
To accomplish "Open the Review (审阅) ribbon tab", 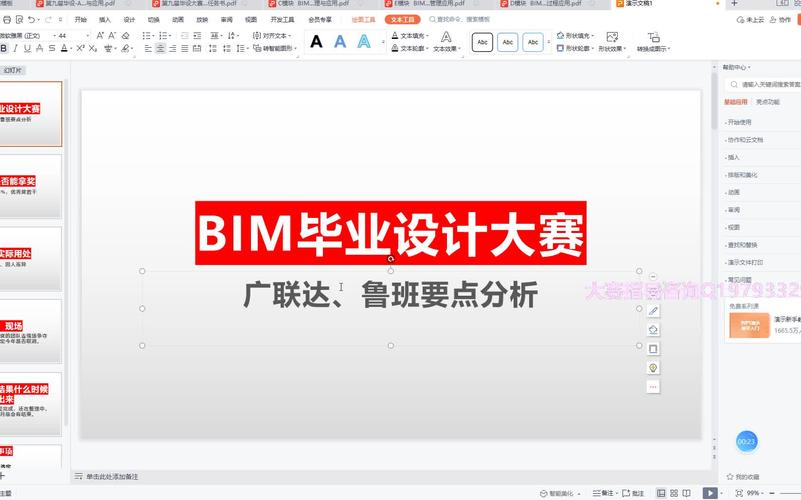I will coord(226,20).
